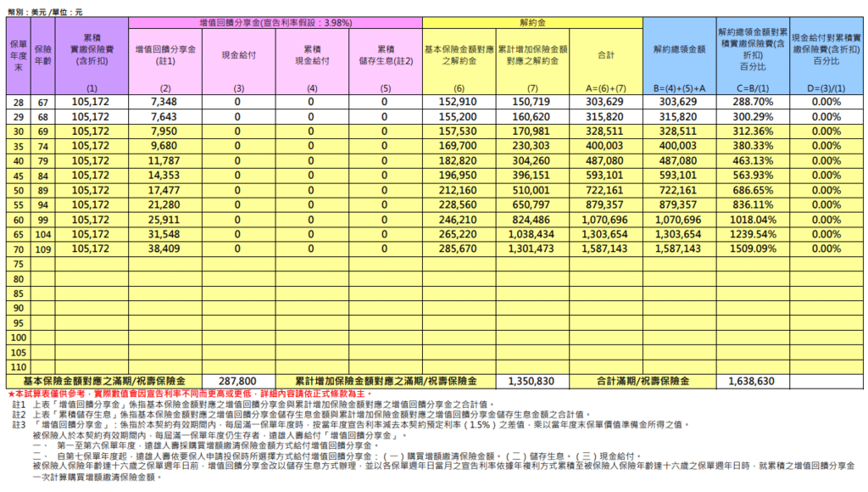Screen dimensions: 868x492
Task: Select the value 510,001
Action: coord(531,190)
